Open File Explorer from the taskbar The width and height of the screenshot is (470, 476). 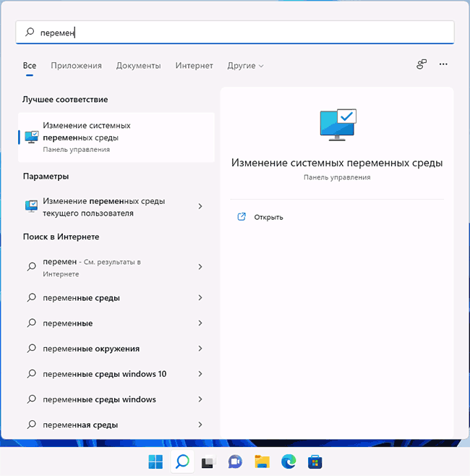pos(262,462)
